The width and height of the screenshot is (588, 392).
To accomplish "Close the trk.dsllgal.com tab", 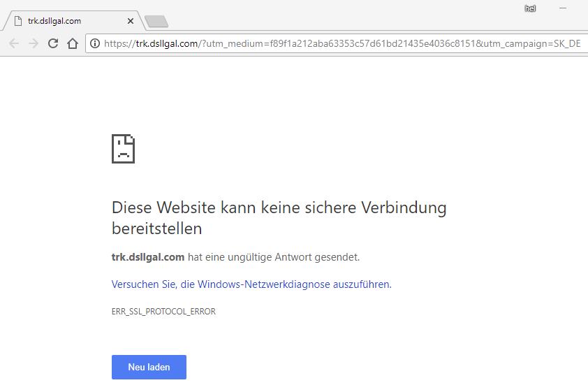I will (x=131, y=21).
